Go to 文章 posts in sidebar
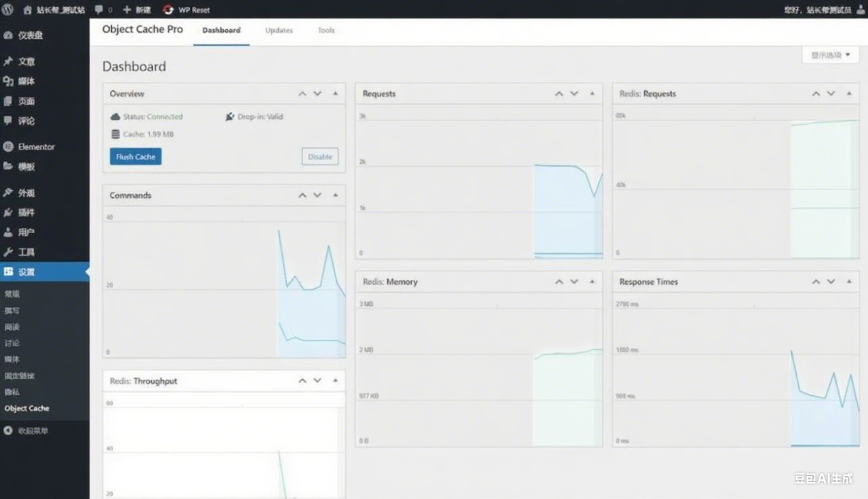 tap(45, 62)
